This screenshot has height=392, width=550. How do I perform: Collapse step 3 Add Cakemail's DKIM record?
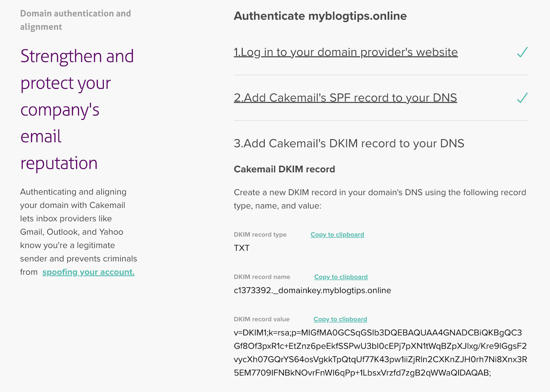349,143
